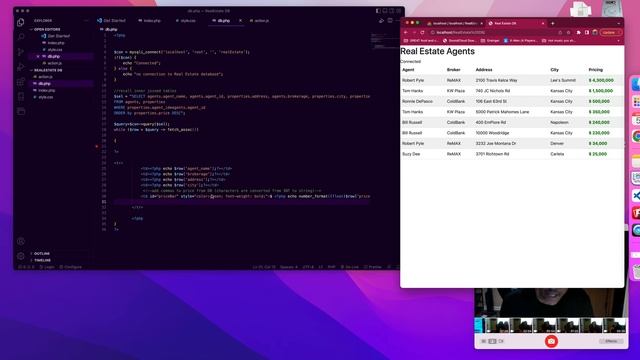Click Prettier in the status bar
The width and height of the screenshot is (640, 360).
pyautogui.click(x=373, y=267)
